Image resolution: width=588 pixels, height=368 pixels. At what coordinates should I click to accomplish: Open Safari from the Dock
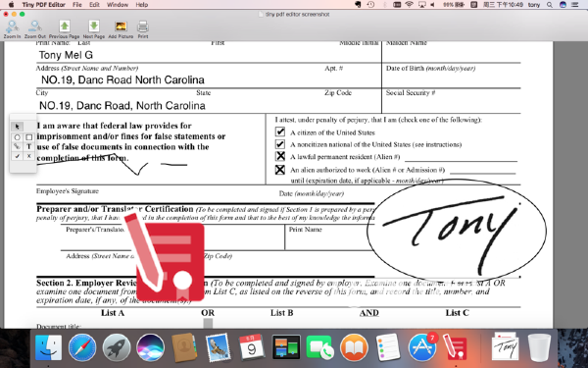pos(82,347)
